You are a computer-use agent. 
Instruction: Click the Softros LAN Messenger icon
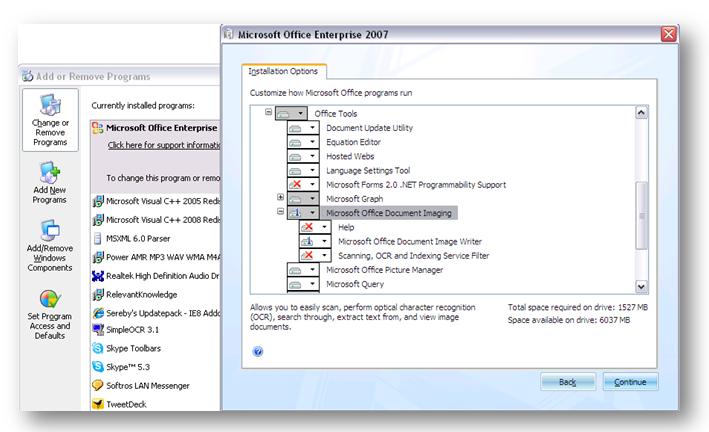click(x=98, y=385)
